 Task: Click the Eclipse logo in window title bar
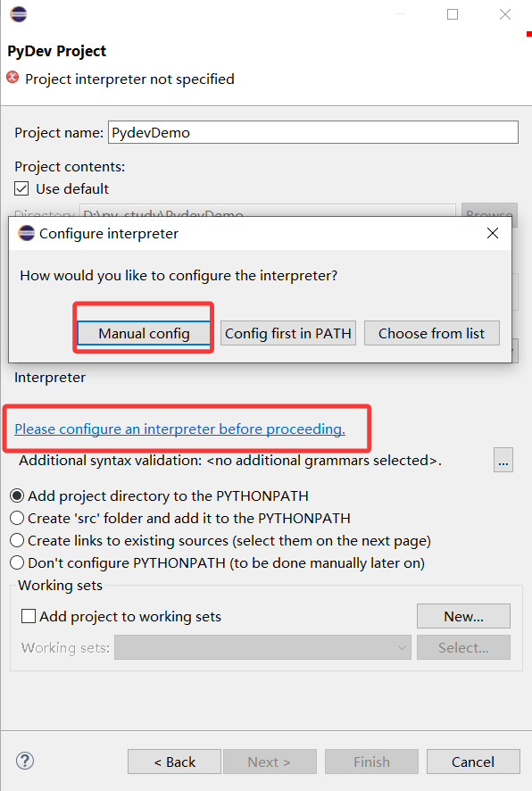[18, 14]
